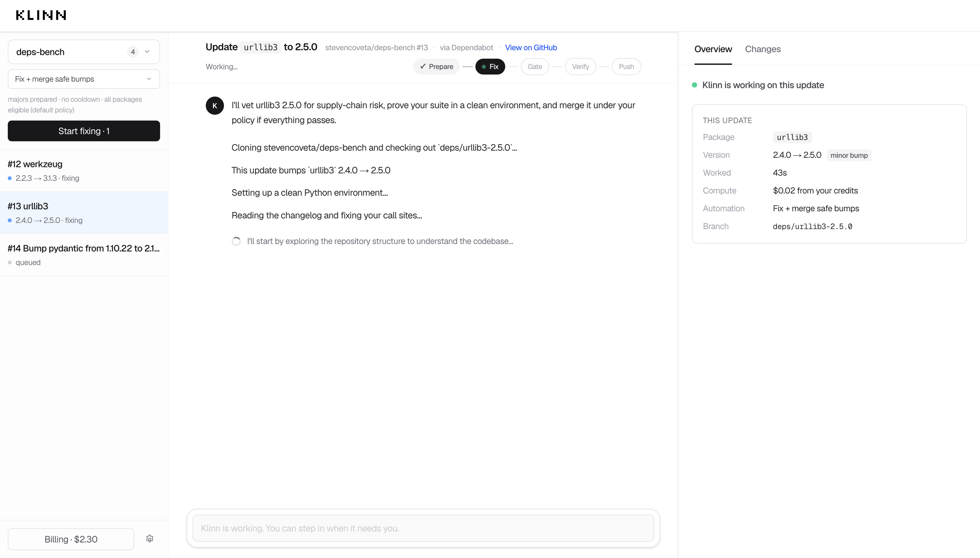Open the #12 werkzeug update
Image resolution: width=980 pixels, height=558 pixels.
(84, 170)
